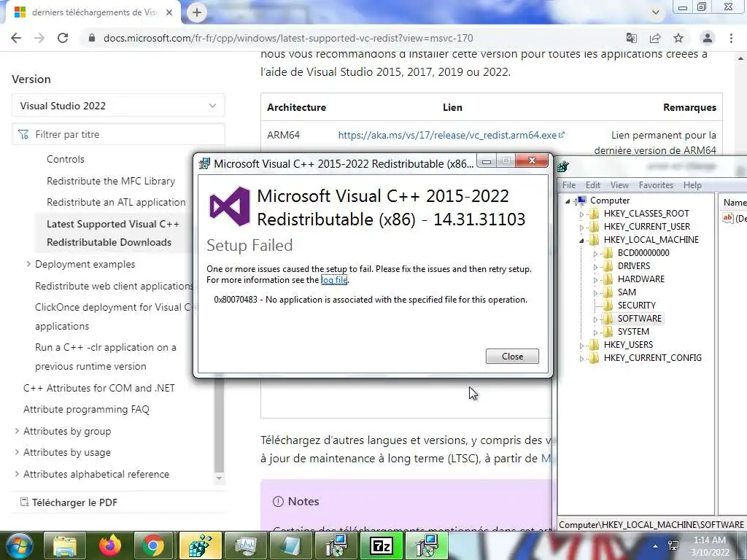Open the Chrome profile avatar

pos(708,38)
